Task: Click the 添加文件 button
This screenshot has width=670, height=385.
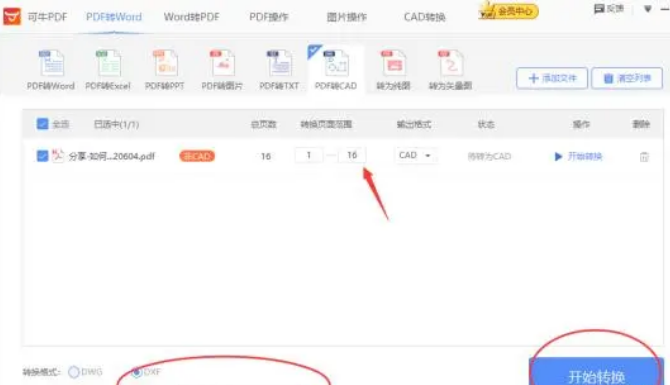Action: tap(552, 78)
